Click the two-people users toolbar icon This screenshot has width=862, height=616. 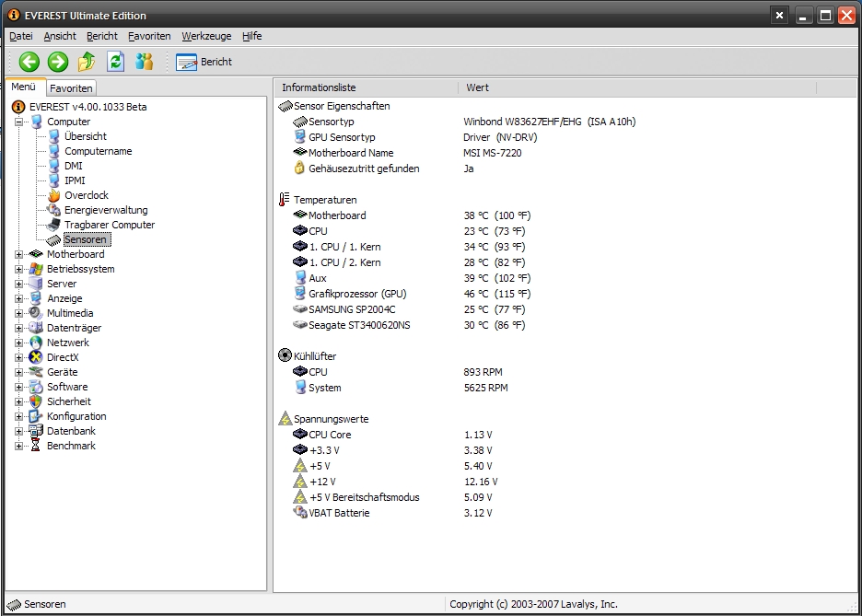144,62
